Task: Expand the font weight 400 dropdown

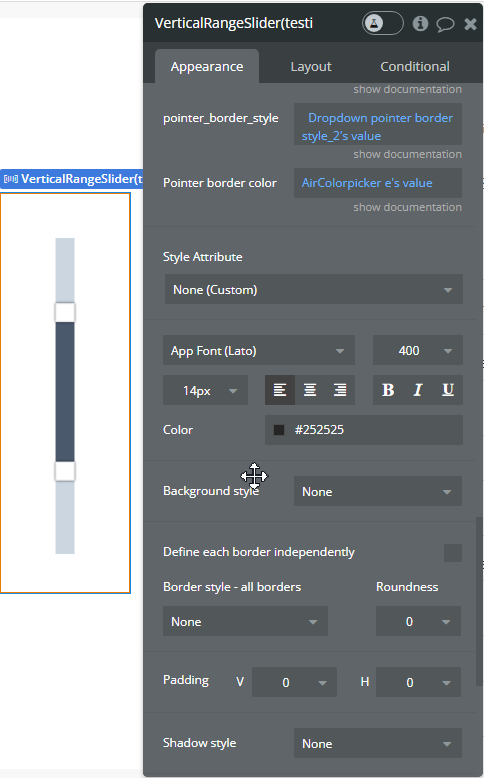Action: (418, 351)
